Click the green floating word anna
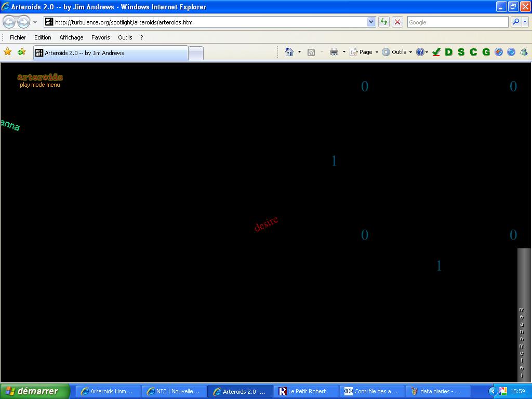Image resolution: width=532 pixels, height=399 pixels. click(10, 125)
